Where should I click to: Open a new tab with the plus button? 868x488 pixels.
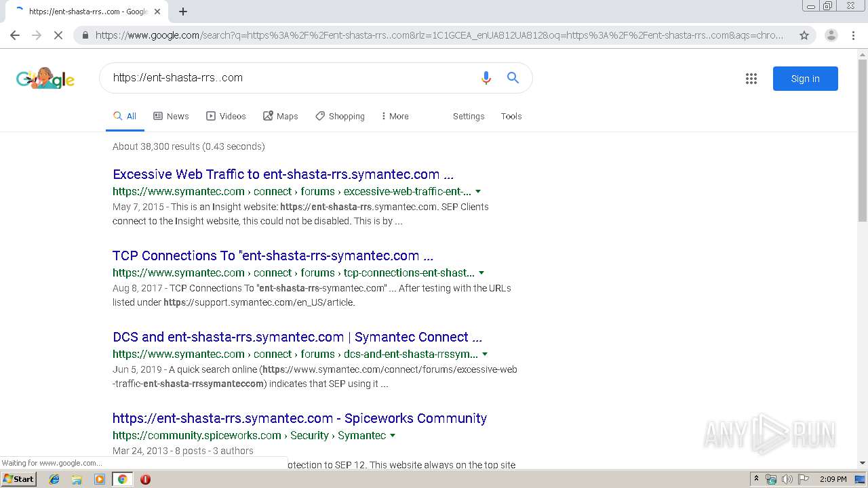pyautogui.click(x=183, y=12)
